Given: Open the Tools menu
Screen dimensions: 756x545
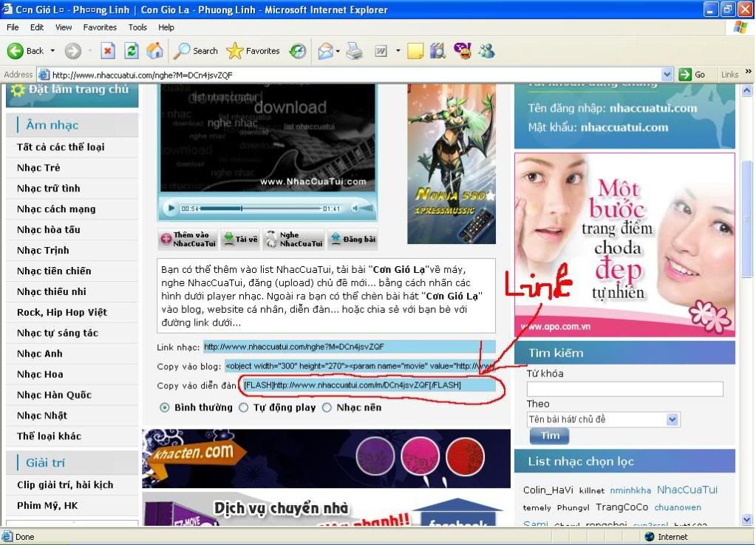Looking at the screenshot, I should 137,27.
